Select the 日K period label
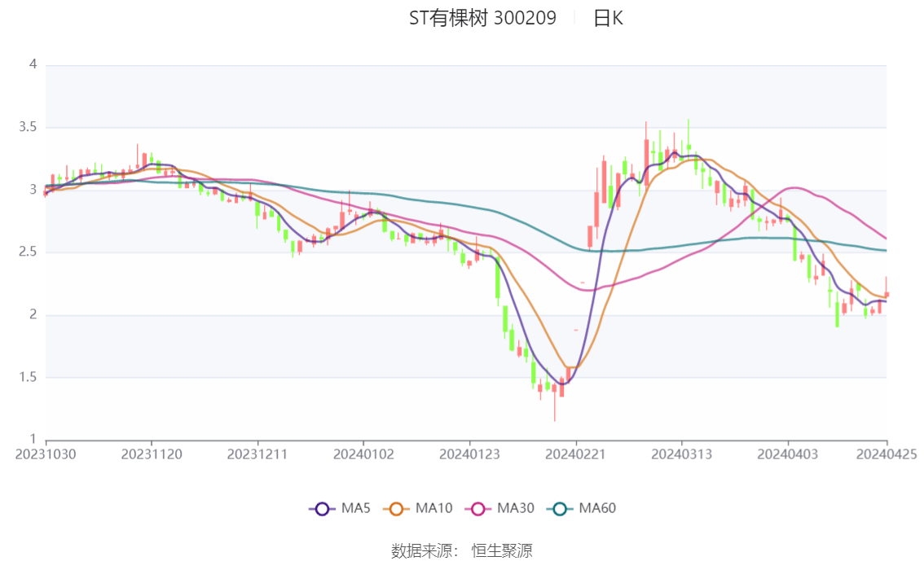This screenshot has height=561, width=924. [608, 18]
